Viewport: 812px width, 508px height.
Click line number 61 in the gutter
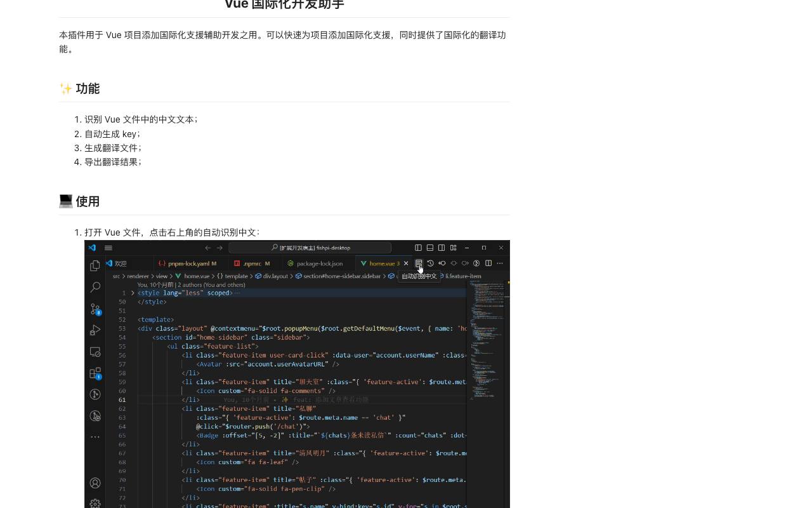pyautogui.click(x=122, y=399)
